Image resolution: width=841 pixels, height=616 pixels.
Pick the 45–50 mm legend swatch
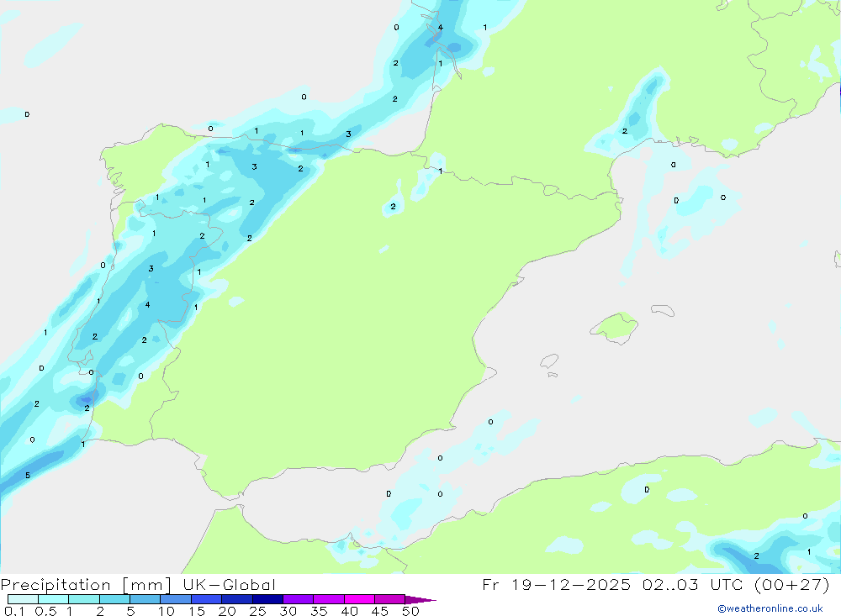(390, 599)
